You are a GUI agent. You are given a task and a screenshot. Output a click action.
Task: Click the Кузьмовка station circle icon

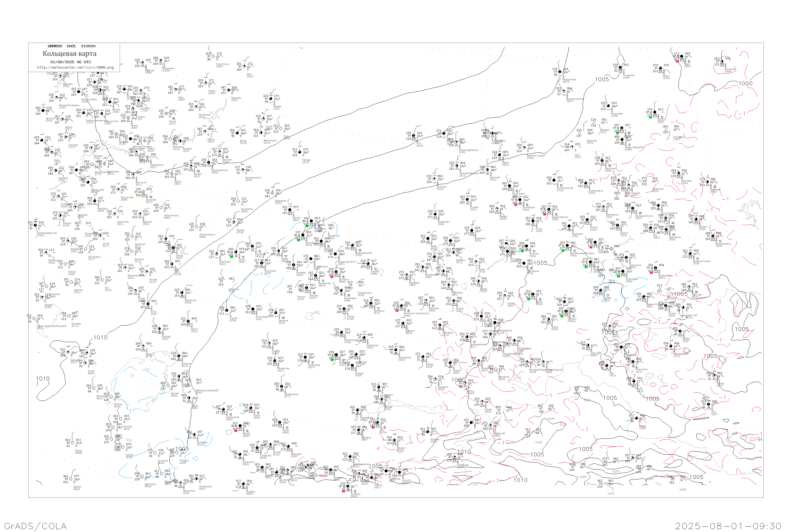pyautogui.click(x=608, y=106)
